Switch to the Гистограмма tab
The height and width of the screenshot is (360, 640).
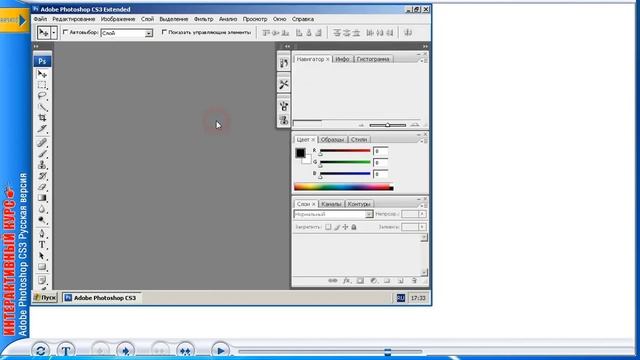(373, 59)
